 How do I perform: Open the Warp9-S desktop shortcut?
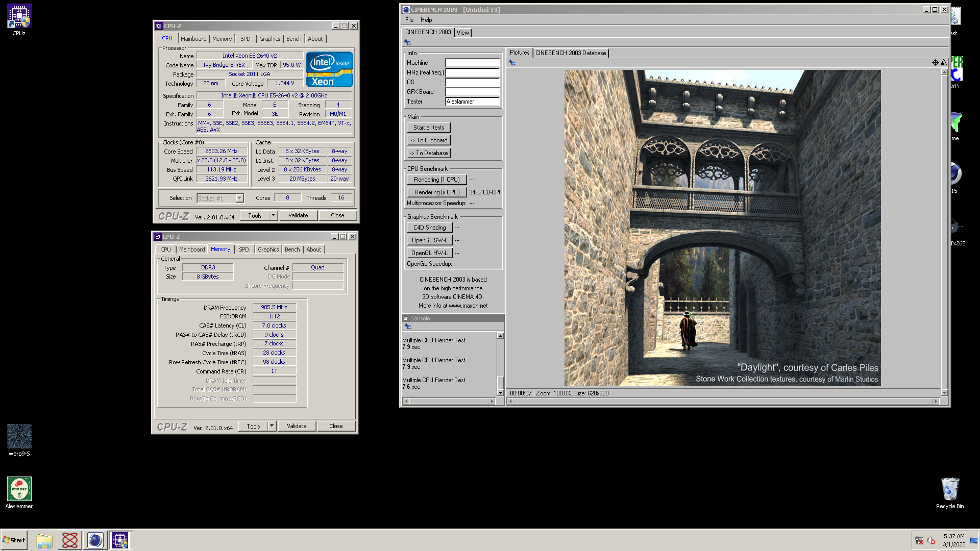pos(19,440)
